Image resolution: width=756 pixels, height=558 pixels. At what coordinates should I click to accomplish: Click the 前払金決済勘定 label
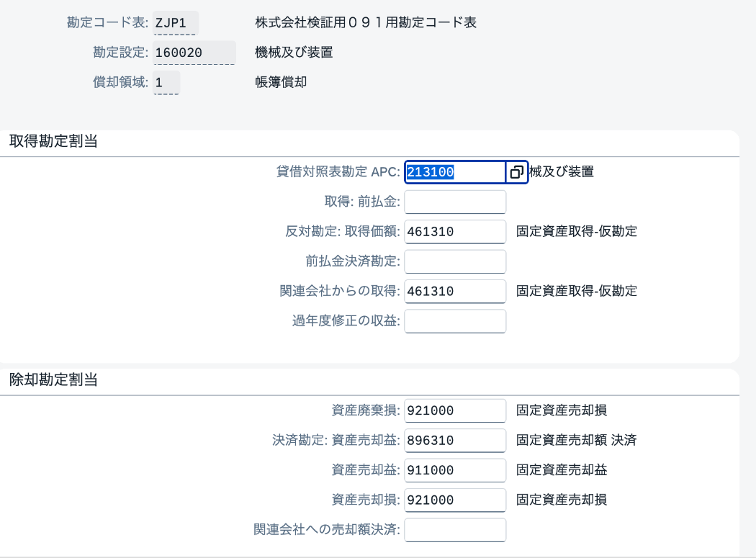point(353,261)
